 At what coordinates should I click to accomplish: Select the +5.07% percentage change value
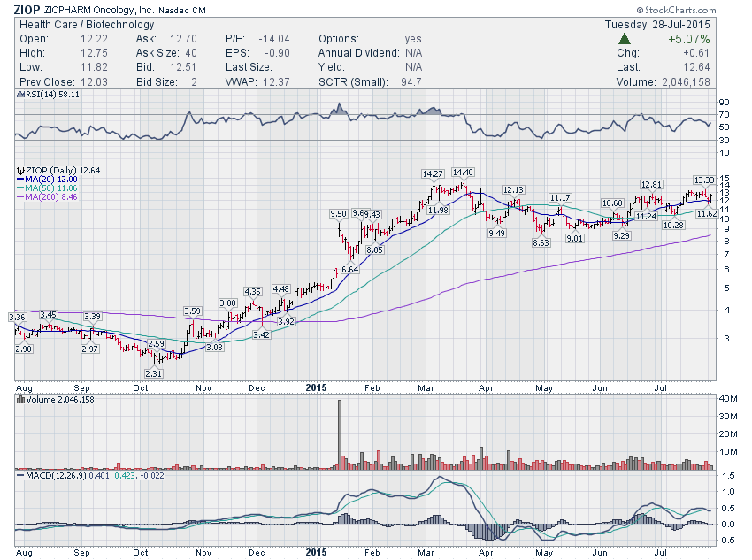(x=688, y=39)
